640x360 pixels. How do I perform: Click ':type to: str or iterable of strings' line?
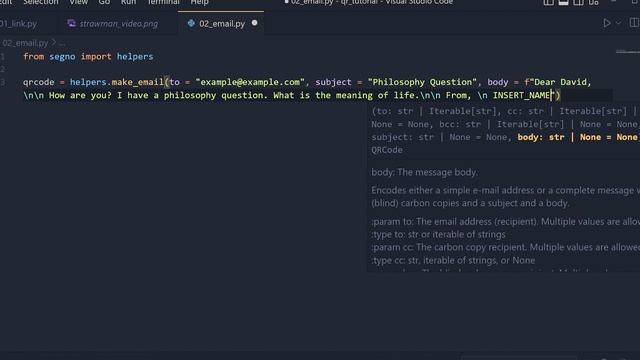click(438, 235)
